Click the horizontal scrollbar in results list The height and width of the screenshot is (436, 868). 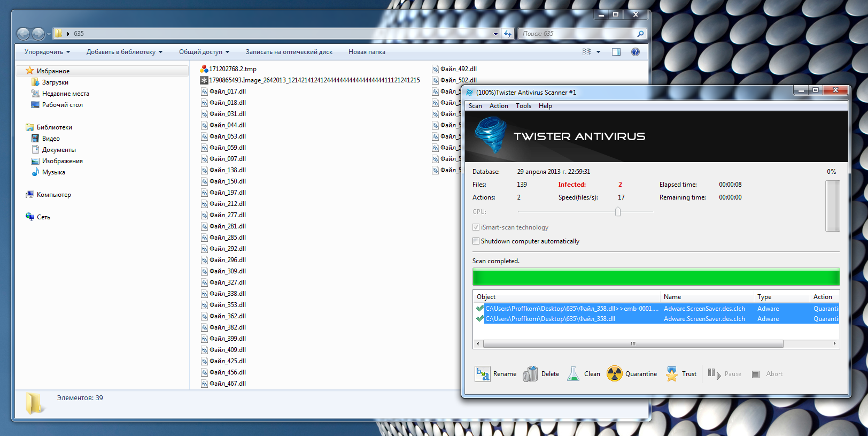coord(633,343)
